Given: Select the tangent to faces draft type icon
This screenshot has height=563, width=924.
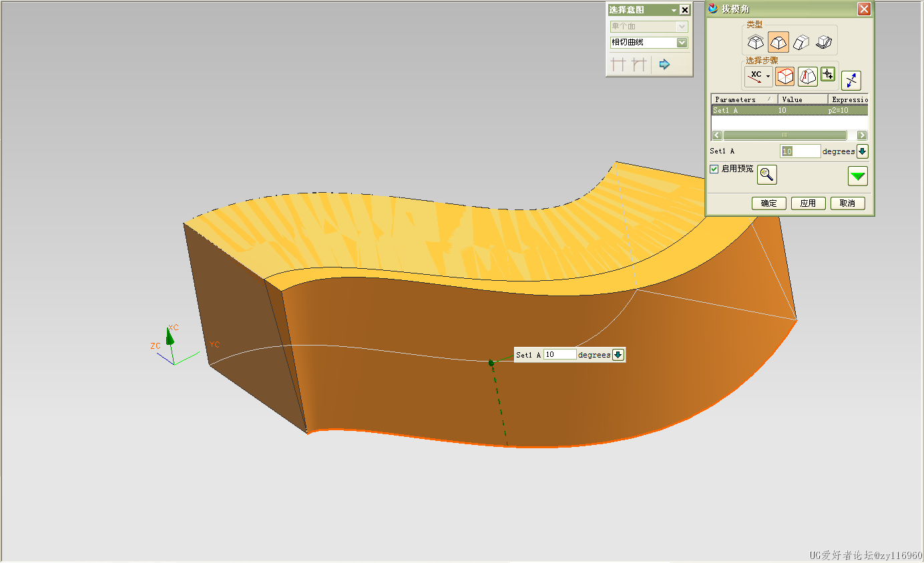Looking at the screenshot, I should (x=800, y=43).
